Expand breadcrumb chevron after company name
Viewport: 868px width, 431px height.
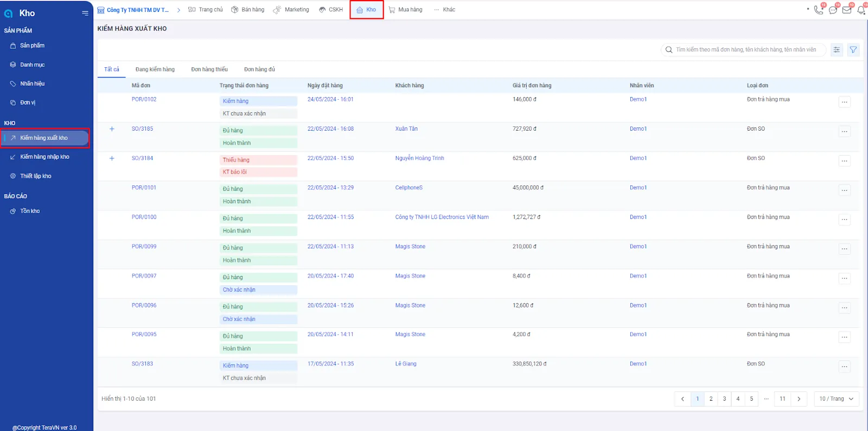(178, 10)
